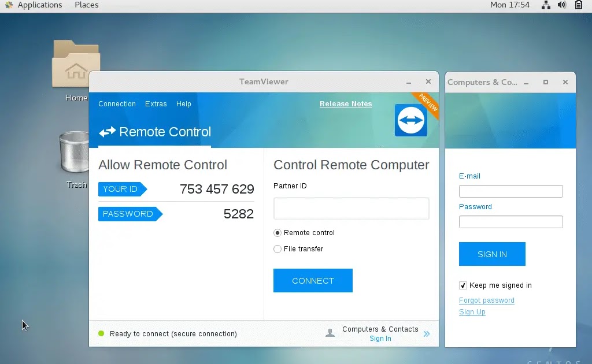
Task: Click the Forgot password link
Action: click(487, 300)
